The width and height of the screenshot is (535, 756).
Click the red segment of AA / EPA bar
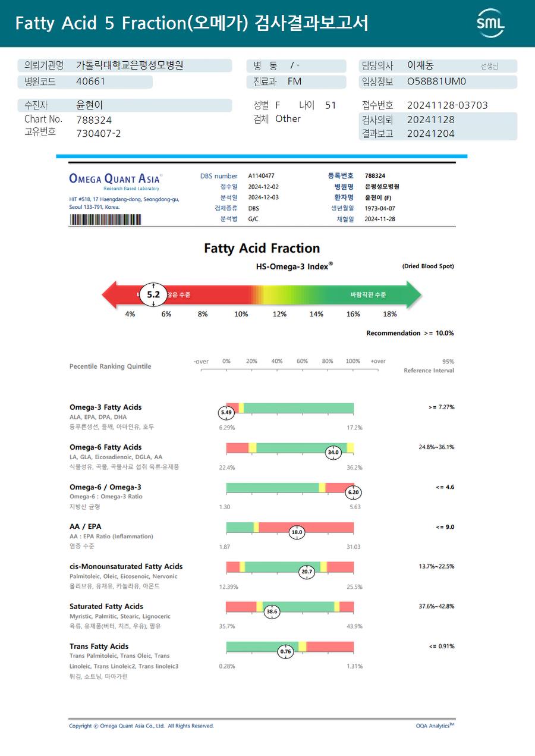[307, 528]
